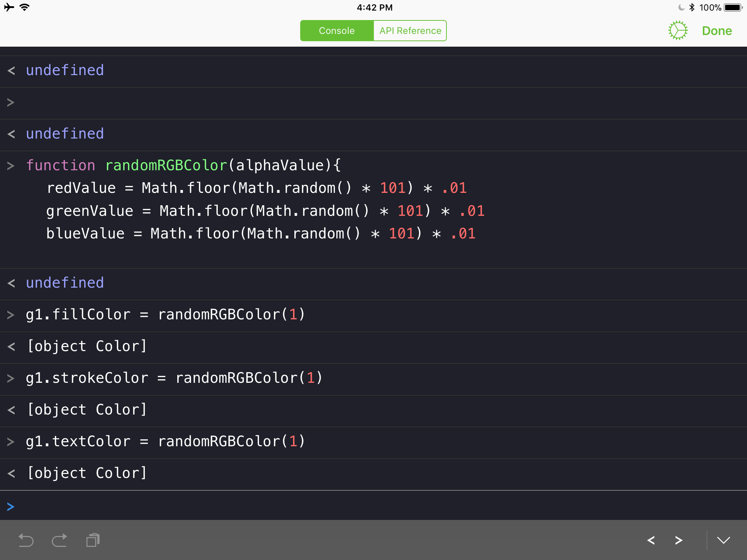Select the g1.textColor command entry
The image size is (747, 560).
pos(165,442)
